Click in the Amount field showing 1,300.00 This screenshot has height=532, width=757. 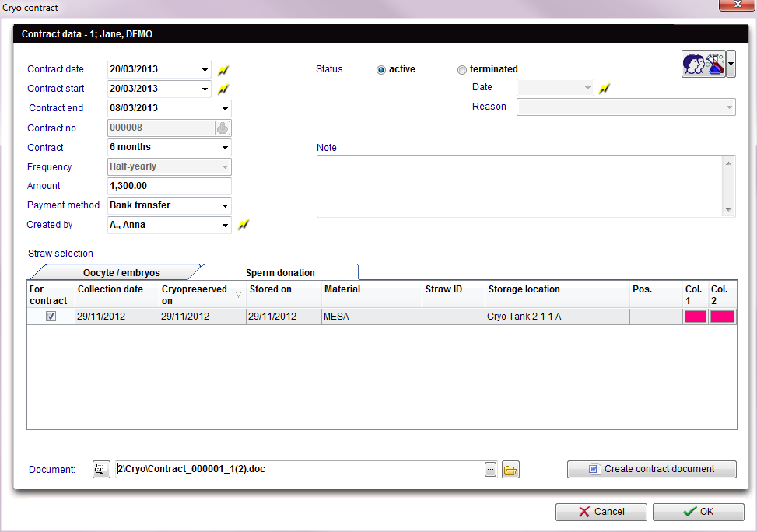[x=170, y=186]
